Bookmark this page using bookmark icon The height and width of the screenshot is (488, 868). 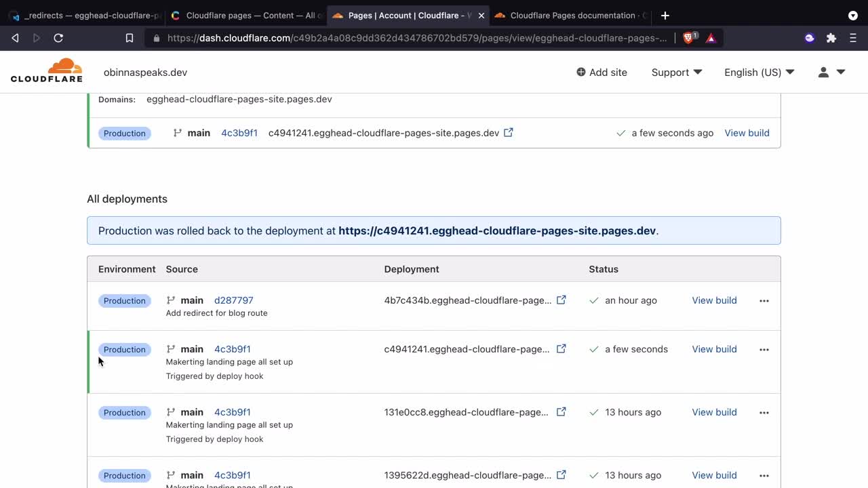(130, 38)
